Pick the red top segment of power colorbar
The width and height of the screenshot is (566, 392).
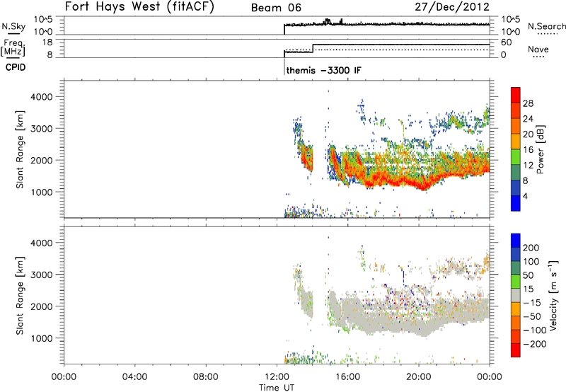tap(516, 95)
